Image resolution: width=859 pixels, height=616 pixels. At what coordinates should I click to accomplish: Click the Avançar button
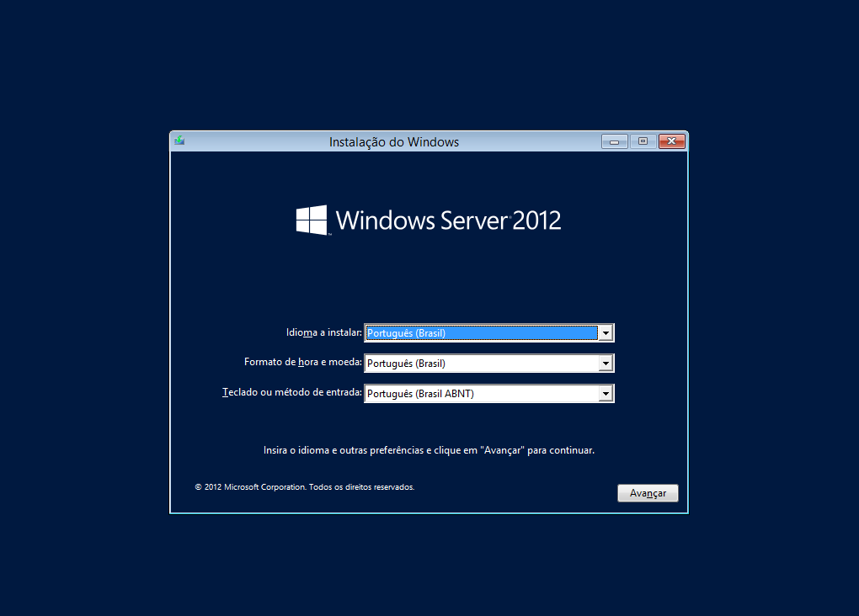coord(648,493)
